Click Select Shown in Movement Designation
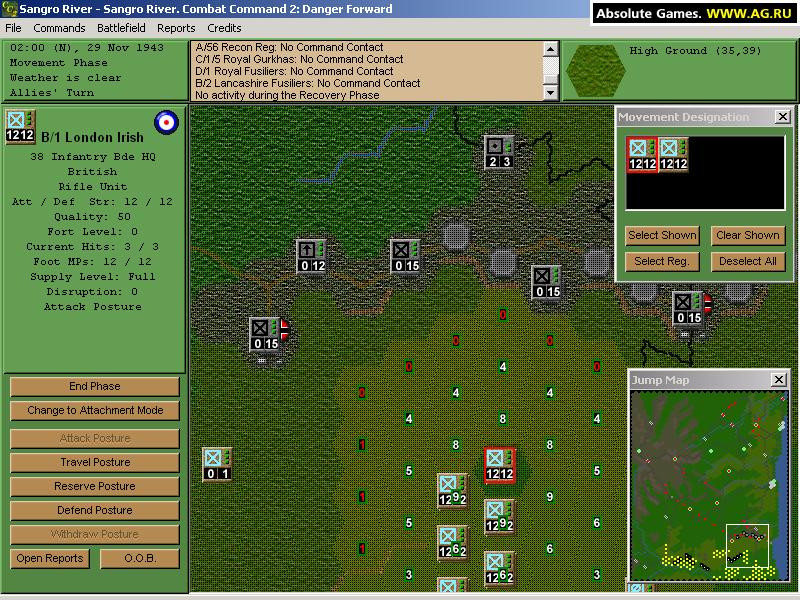Screen dimensions: 800x600 pos(662,235)
